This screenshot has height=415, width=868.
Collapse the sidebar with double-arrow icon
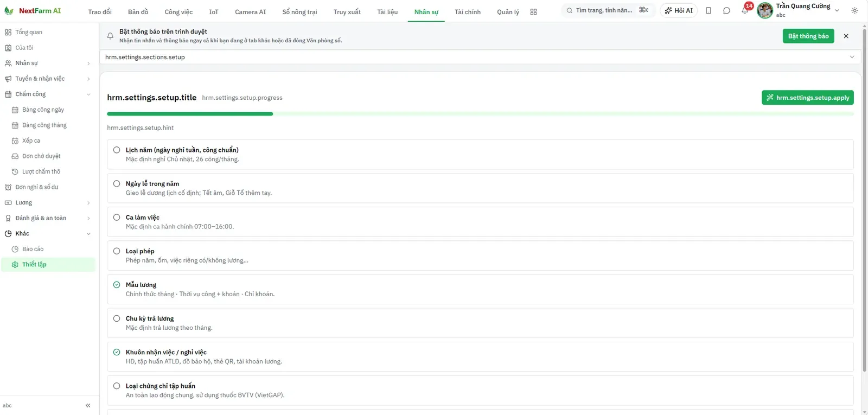coord(88,405)
